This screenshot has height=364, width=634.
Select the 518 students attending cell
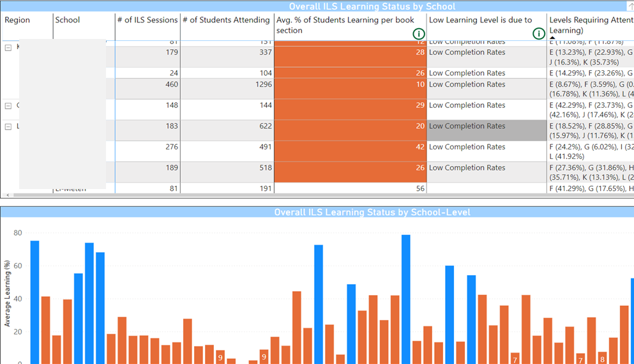[227, 172]
